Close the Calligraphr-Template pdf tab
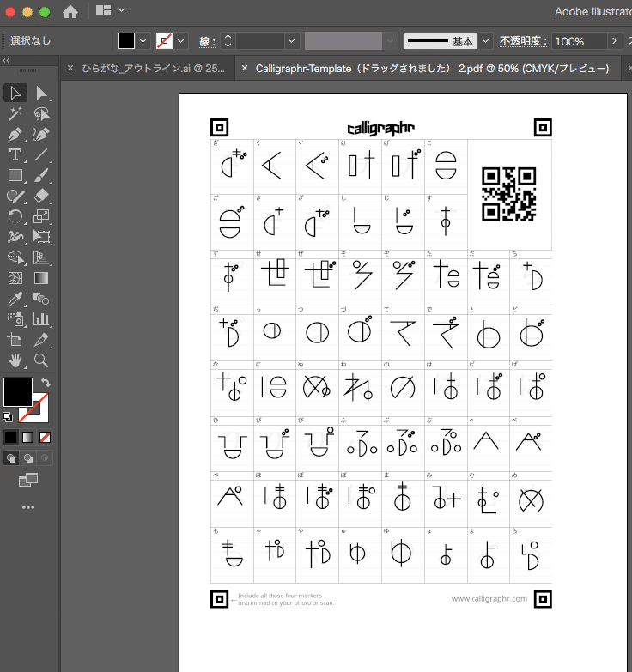 [245, 68]
